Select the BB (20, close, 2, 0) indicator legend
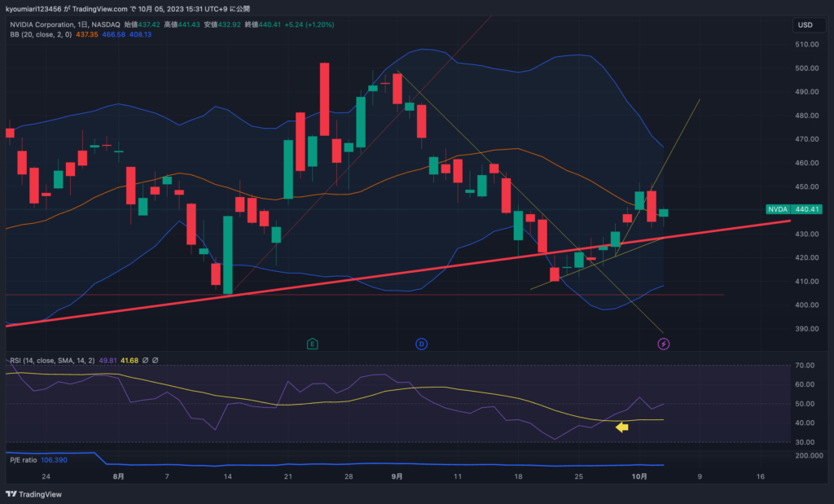Image resolution: width=834 pixels, height=504 pixels. tap(41, 34)
